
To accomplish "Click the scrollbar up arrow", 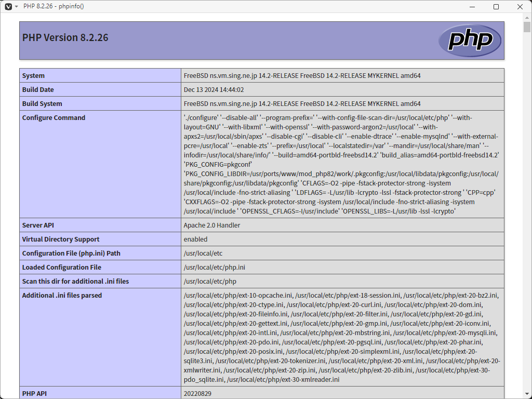I will point(527,17).
